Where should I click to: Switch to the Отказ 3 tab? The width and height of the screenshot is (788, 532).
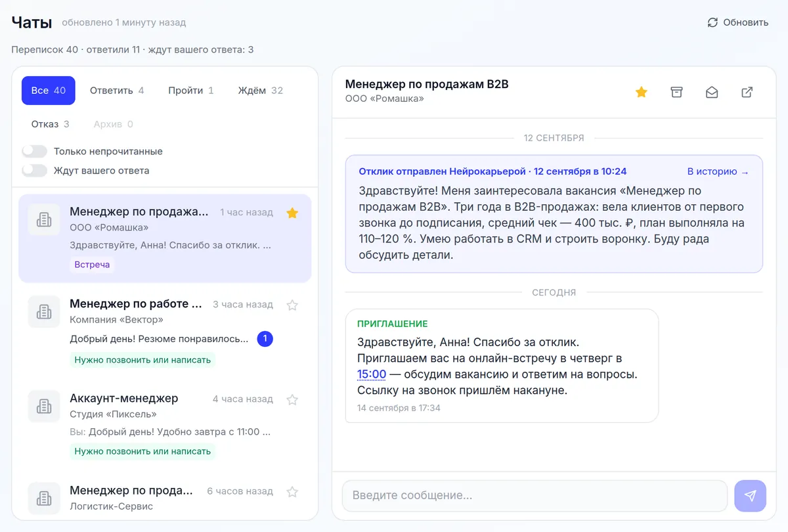(50, 124)
